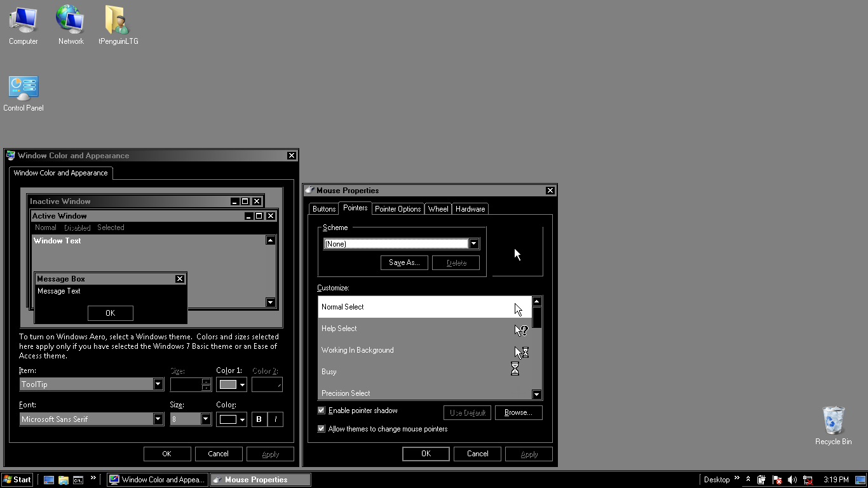
Task: Click Save As in the Scheme section
Action: point(404,262)
